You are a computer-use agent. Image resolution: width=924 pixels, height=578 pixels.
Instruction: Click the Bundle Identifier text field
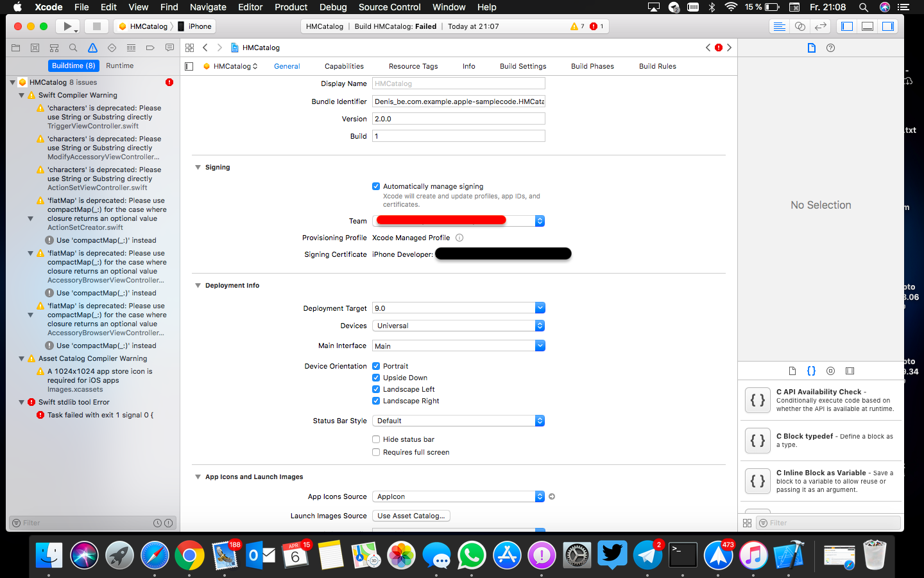(x=458, y=101)
